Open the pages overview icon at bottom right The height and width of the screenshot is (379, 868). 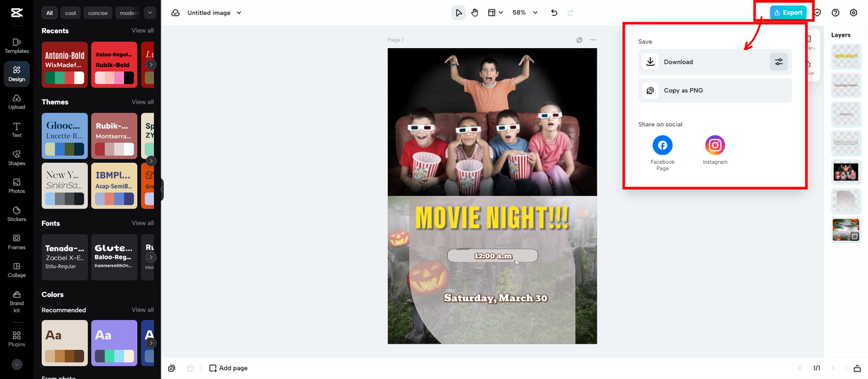coord(856,368)
